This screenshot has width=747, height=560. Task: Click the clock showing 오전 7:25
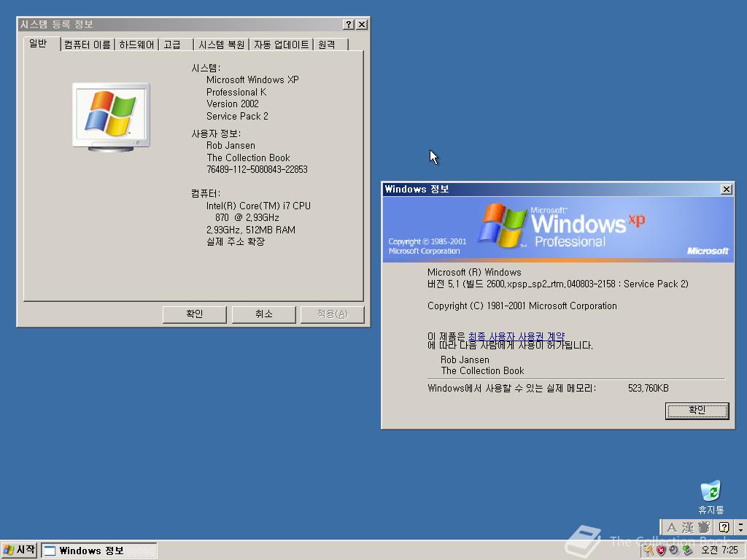coord(719,551)
